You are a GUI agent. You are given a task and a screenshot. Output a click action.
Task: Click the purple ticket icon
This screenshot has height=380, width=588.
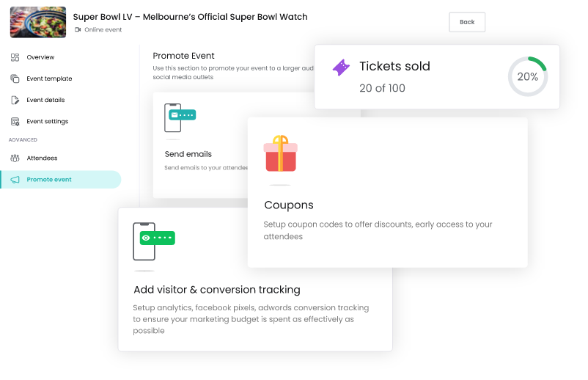(x=341, y=67)
